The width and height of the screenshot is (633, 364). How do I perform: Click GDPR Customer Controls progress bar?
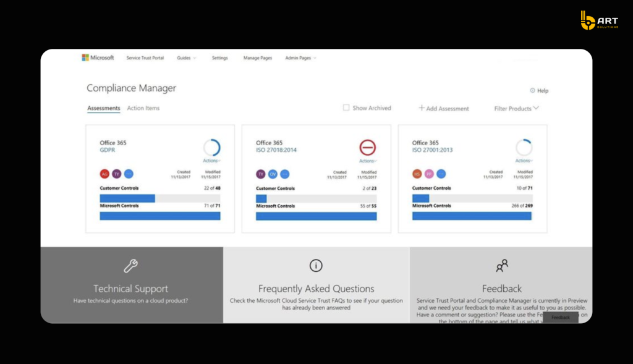pyautogui.click(x=160, y=198)
